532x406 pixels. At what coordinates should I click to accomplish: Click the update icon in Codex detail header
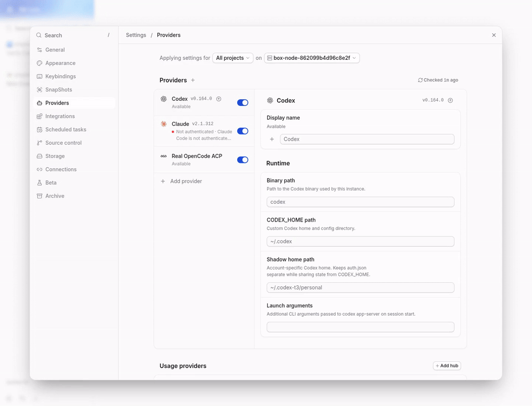pos(450,100)
